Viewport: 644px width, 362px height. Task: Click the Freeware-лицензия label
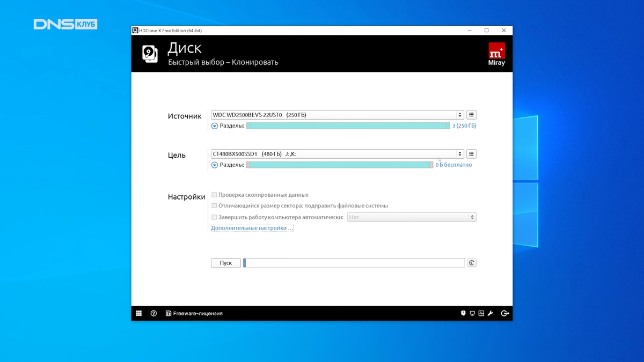coord(197,313)
